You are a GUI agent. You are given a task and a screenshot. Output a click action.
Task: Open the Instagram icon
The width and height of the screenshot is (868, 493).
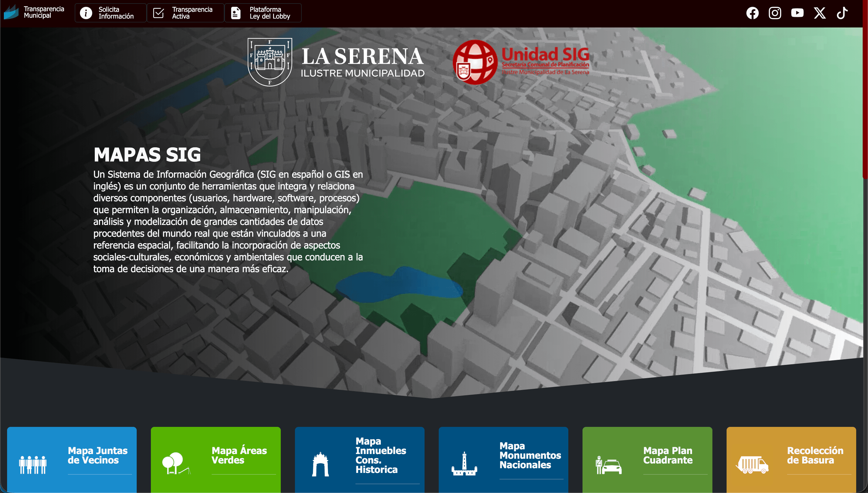775,13
